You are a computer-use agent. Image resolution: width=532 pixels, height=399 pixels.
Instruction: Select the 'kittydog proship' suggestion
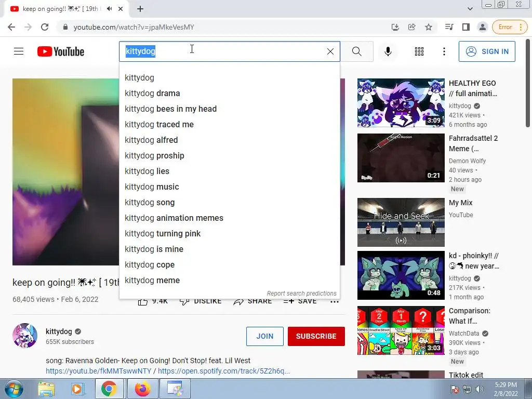tap(229, 156)
